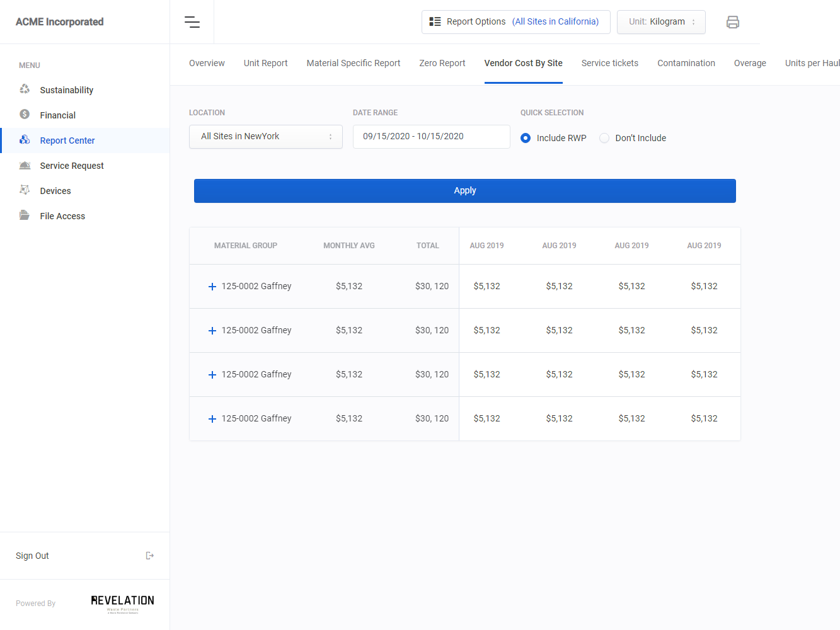Switch to the Unit Report tab

(x=265, y=63)
